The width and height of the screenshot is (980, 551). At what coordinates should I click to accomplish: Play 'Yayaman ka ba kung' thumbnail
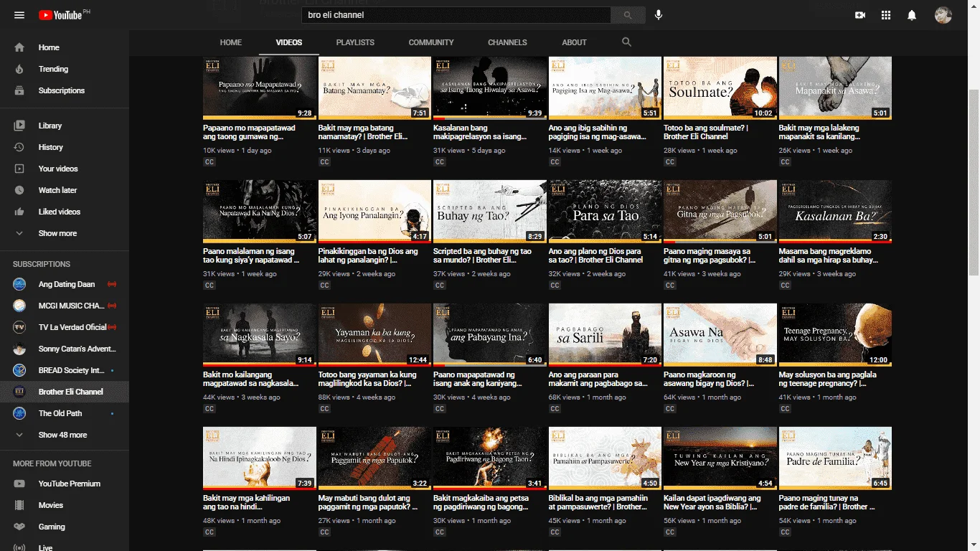[x=374, y=335]
